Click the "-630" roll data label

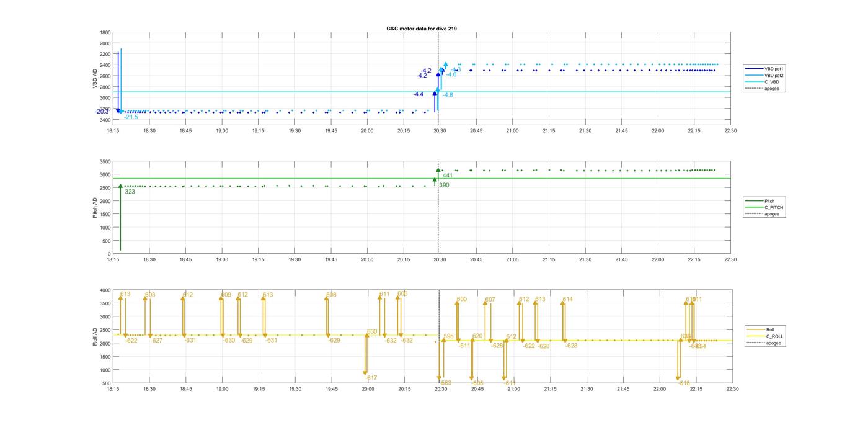tap(229, 341)
